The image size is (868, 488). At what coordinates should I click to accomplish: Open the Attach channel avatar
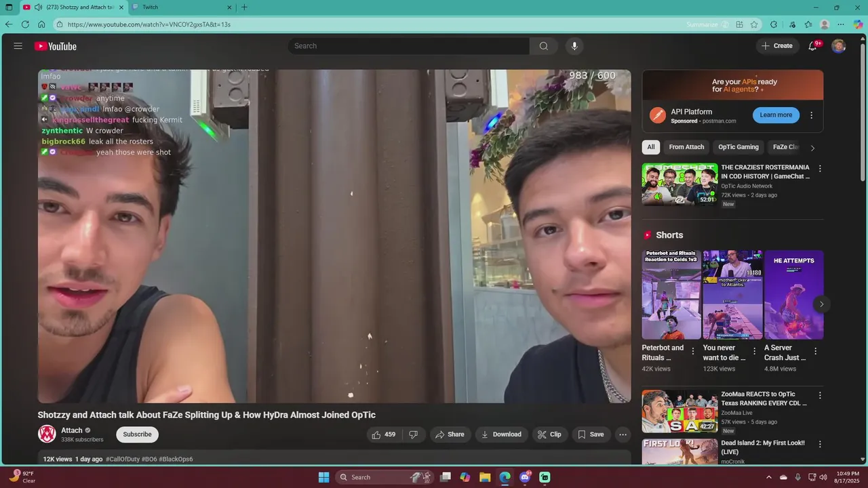click(47, 434)
